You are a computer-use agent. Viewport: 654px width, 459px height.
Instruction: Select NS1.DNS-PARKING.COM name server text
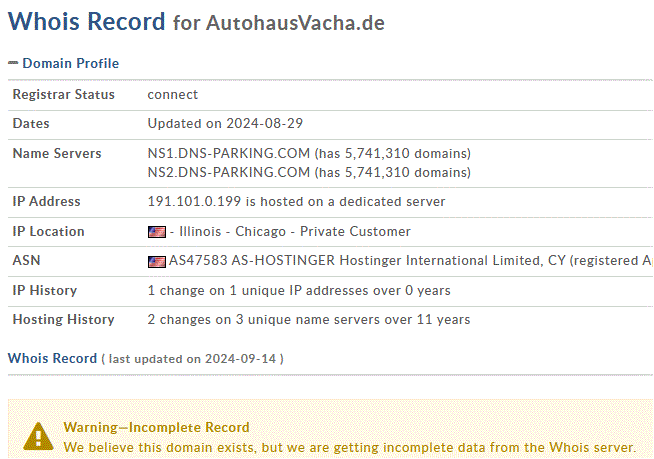pos(229,153)
